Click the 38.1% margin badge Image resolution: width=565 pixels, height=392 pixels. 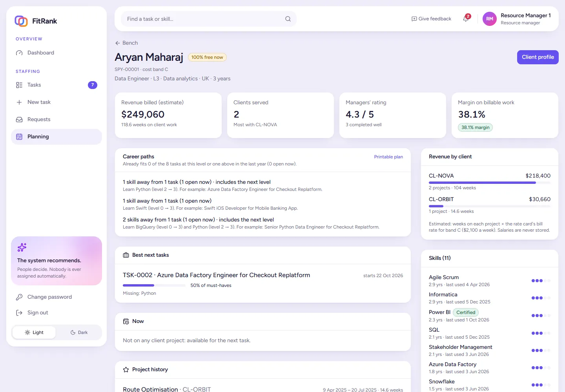pos(475,127)
